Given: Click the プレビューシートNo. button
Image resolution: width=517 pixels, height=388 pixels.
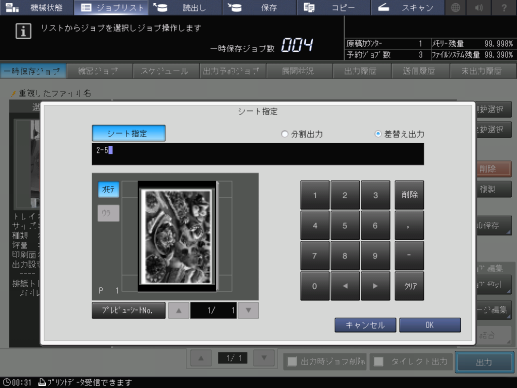Looking at the screenshot, I should point(129,311).
